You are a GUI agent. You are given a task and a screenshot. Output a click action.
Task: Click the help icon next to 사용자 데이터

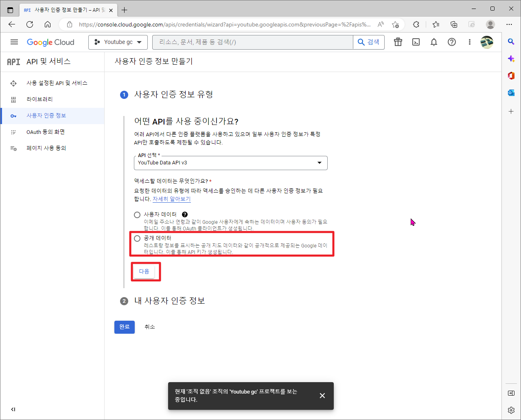(x=185, y=214)
